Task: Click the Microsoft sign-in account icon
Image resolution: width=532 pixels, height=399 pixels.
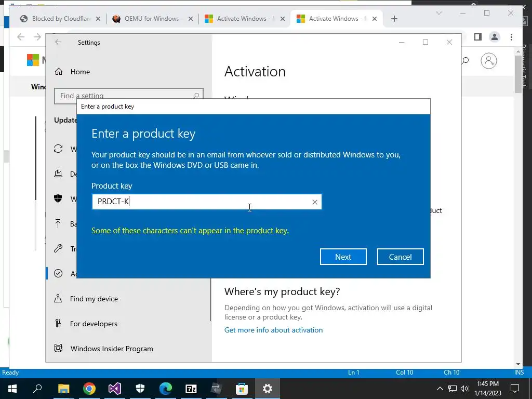Action: click(488, 61)
